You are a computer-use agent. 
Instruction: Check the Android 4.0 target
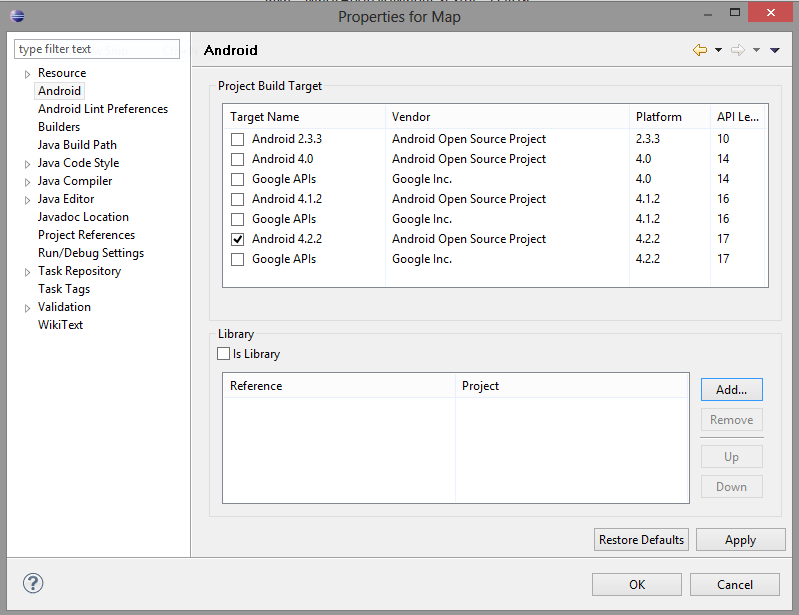click(x=237, y=159)
